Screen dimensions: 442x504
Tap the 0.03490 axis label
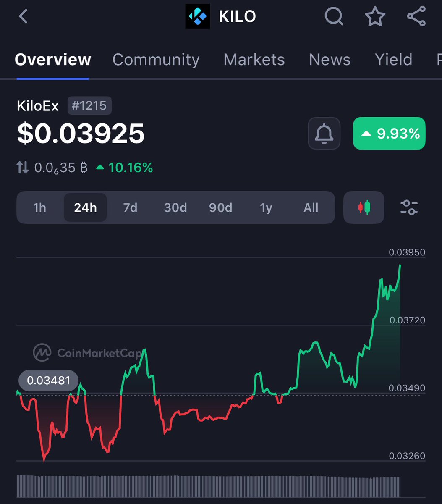(407, 388)
